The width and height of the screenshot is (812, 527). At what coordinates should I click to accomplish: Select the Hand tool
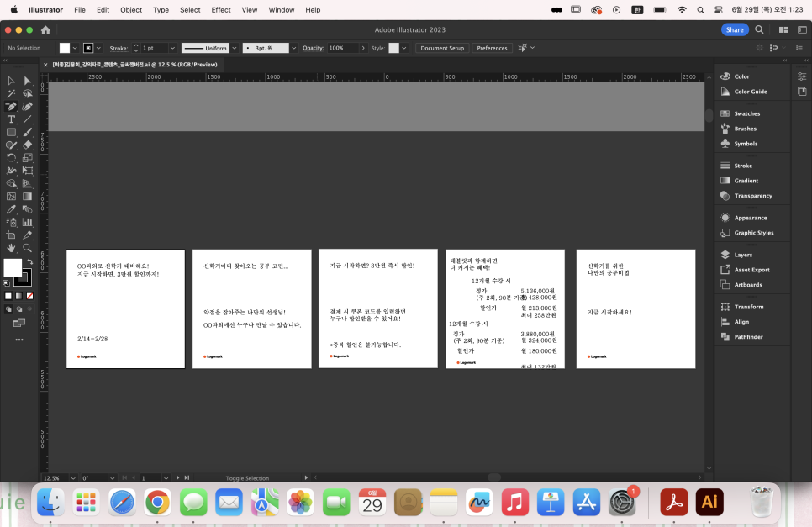coord(11,248)
